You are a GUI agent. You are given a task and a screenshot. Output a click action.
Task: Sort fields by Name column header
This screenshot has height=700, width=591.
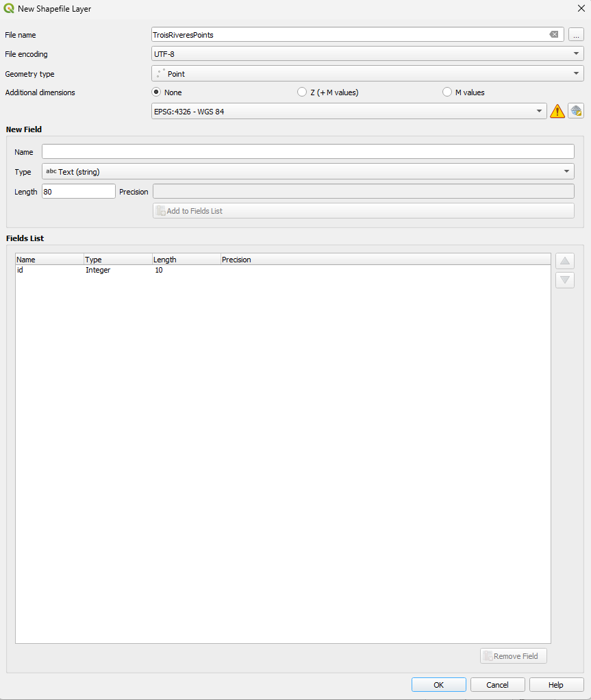[49, 260]
